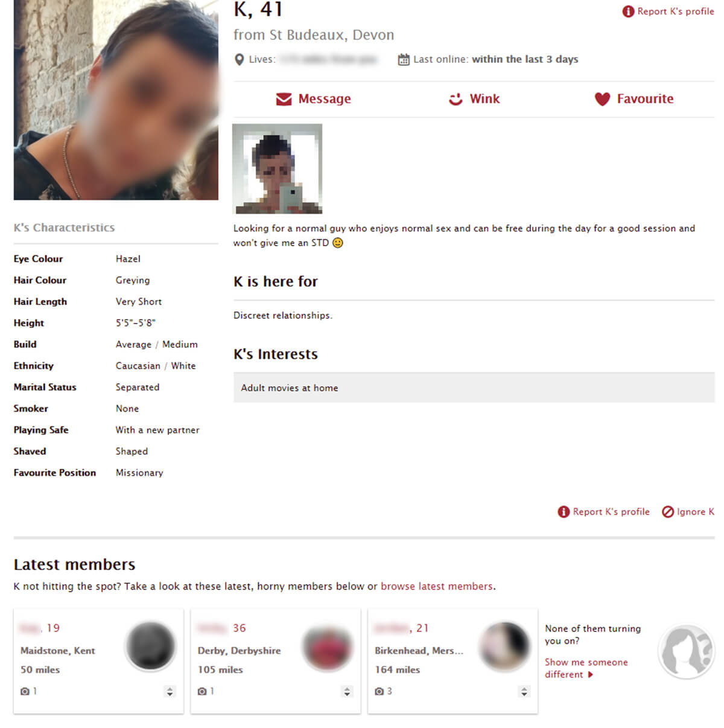Expand the Derby, Derbyshire member card arrows

click(347, 692)
